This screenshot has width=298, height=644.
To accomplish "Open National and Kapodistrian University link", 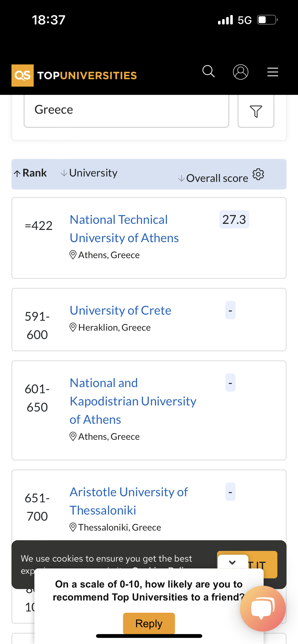I will [133, 401].
